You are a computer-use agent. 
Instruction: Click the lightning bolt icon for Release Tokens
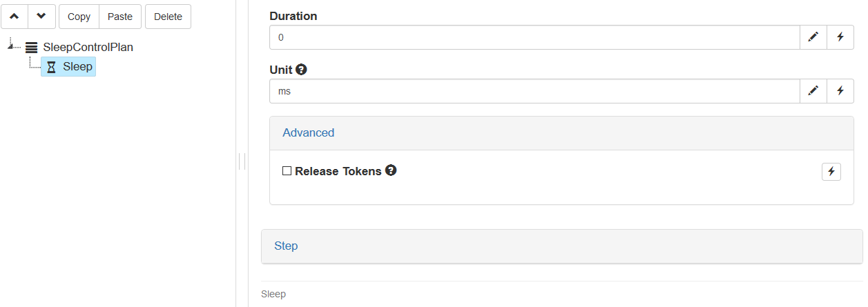(x=831, y=172)
